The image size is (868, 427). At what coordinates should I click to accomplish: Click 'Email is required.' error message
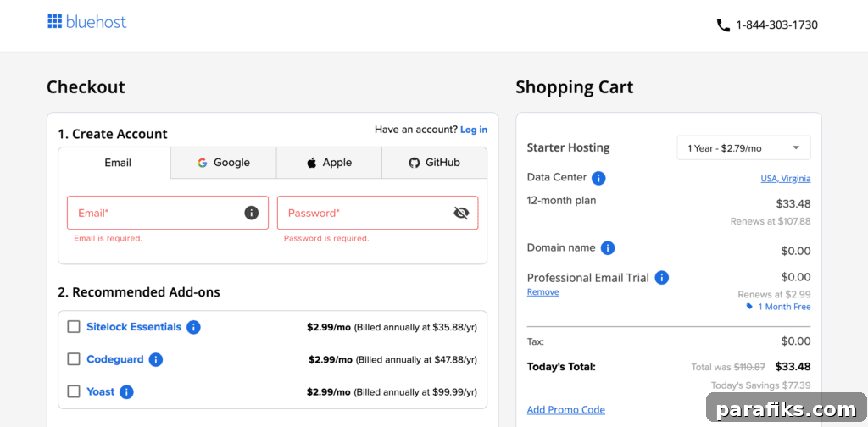coord(108,238)
